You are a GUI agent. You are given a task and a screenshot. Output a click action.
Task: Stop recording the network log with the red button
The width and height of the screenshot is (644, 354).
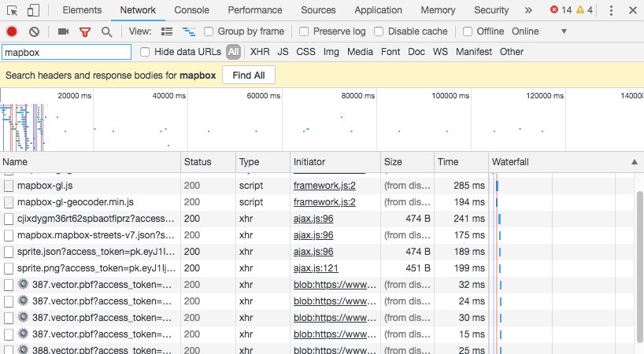12,31
